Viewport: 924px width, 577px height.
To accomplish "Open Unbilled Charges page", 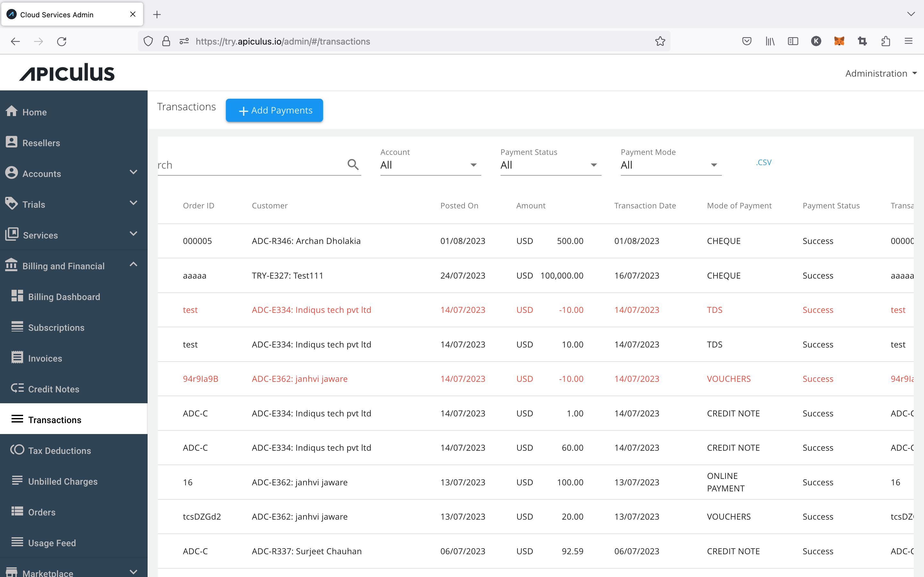I will point(63,481).
